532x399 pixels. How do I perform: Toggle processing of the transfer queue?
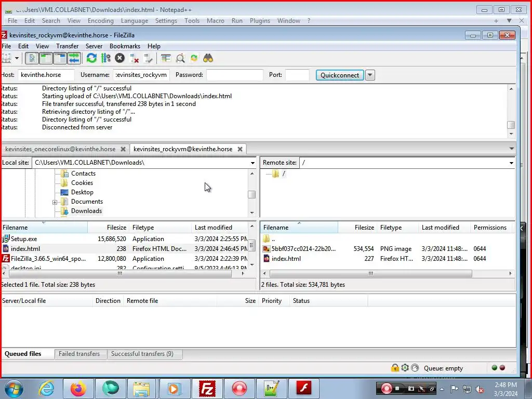106,58
